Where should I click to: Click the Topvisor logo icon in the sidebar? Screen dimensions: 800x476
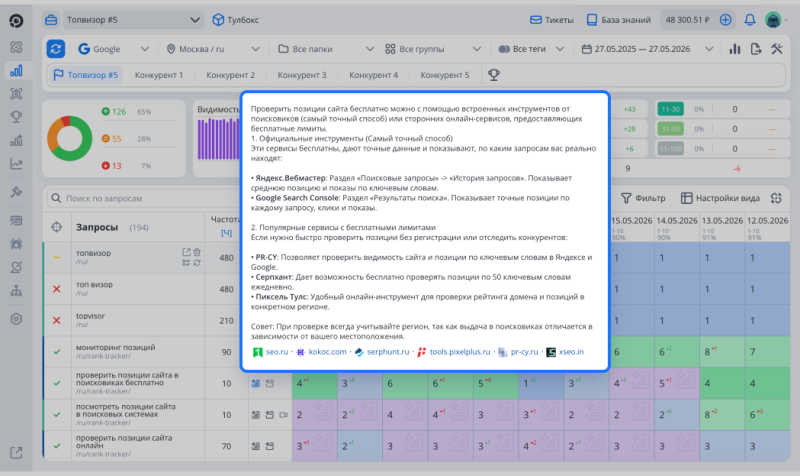coord(16,21)
